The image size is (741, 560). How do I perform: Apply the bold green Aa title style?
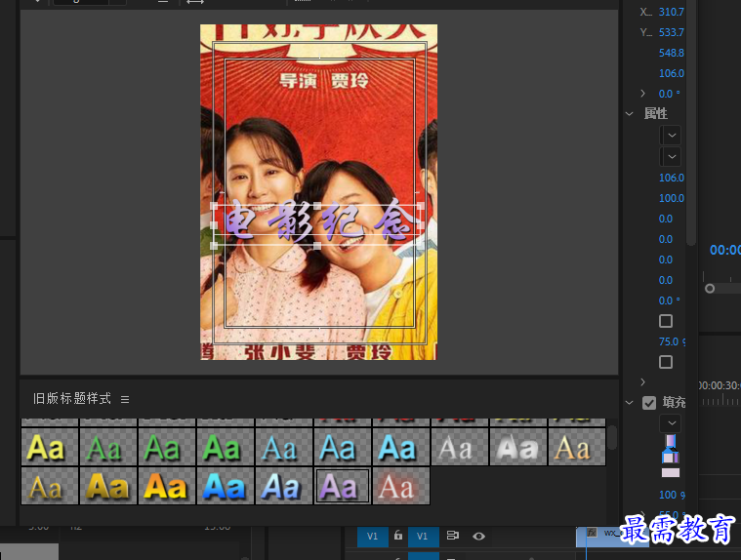tap(226, 447)
